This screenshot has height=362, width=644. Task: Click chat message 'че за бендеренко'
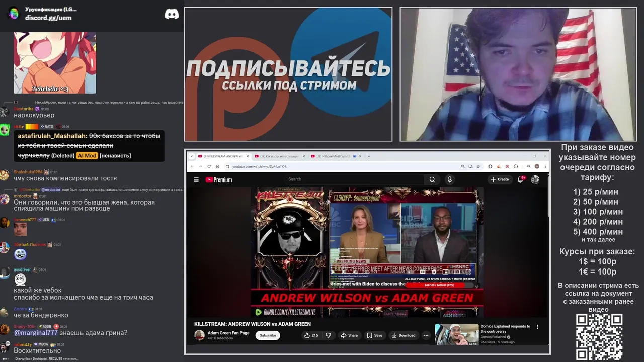coord(41,315)
